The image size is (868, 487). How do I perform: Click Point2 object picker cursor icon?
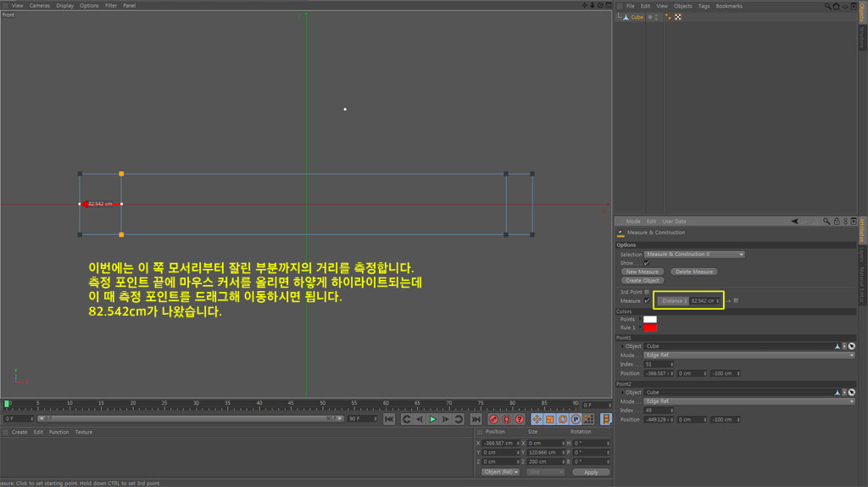pyautogui.click(x=852, y=392)
